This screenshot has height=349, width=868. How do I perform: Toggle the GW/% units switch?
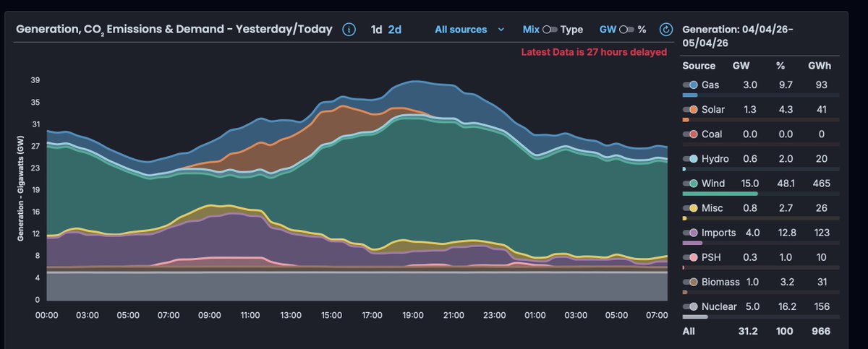tap(626, 30)
